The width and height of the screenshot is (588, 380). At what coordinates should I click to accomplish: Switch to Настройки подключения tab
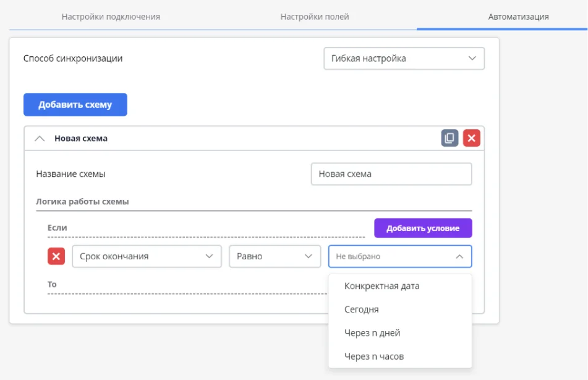(111, 17)
